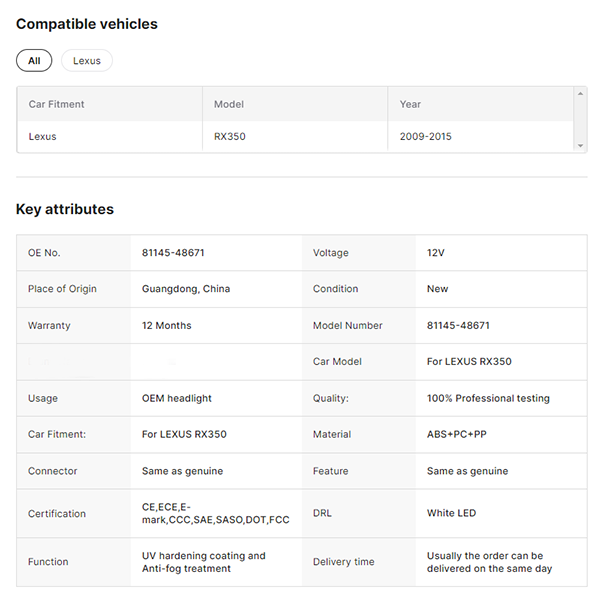Image resolution: width=600 pixels, height=600 pixels.
Task: Click the certification list value
Action: click(x=215, y=513)
